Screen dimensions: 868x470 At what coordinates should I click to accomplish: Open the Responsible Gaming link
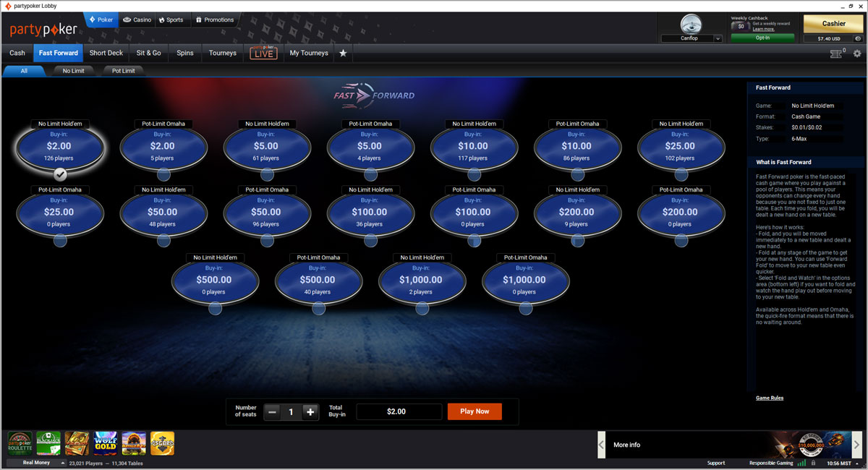pos(771,463)
